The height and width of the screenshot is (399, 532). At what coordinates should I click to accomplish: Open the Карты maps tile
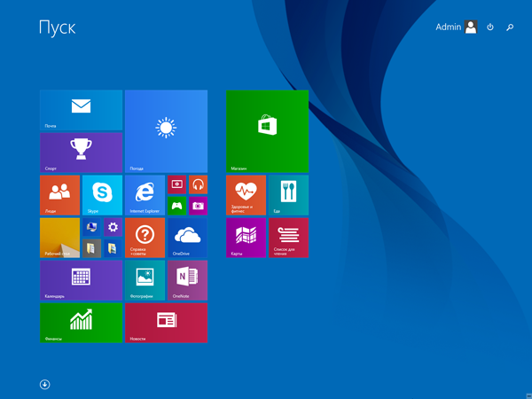(246, 238)
